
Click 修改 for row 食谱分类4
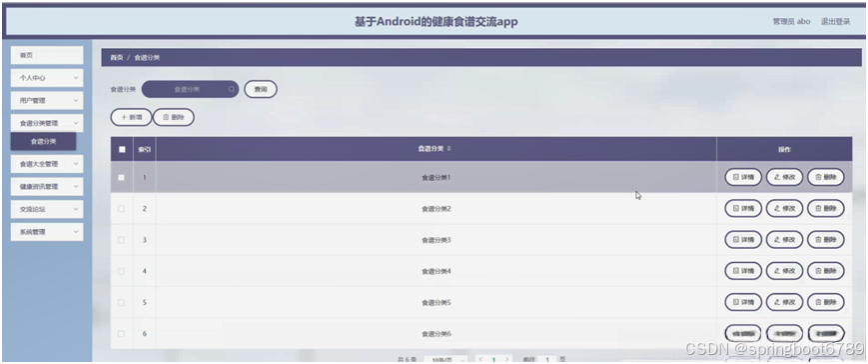tap(784, 271)
